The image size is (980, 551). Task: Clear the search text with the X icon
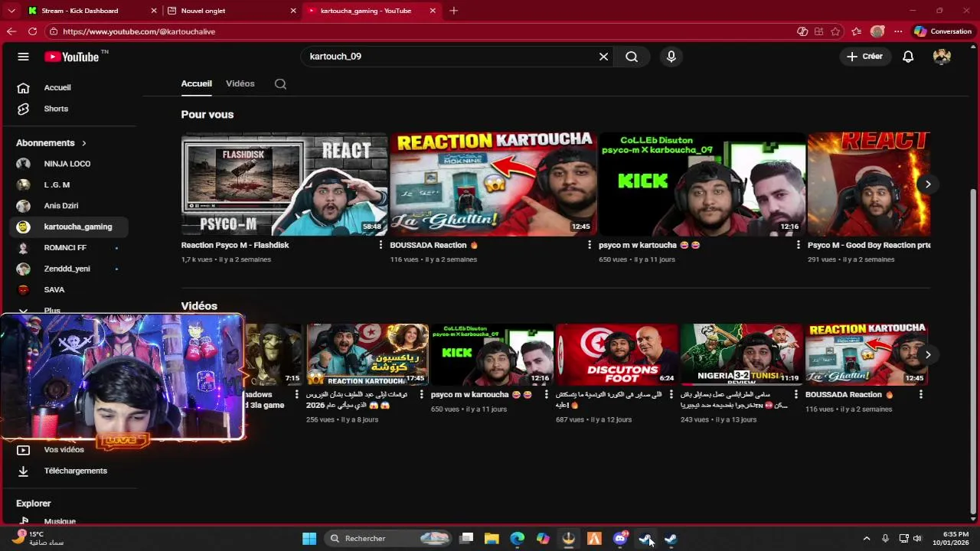[x=603, y=57]
